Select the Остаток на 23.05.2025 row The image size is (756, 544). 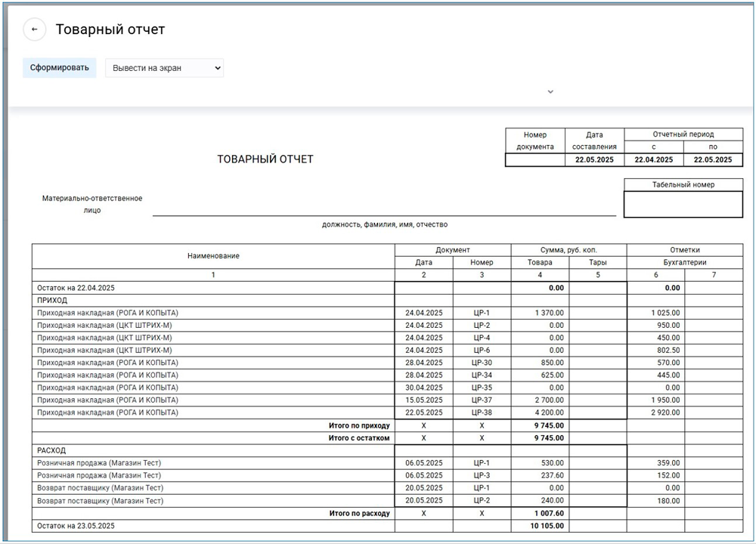(78, 525)
